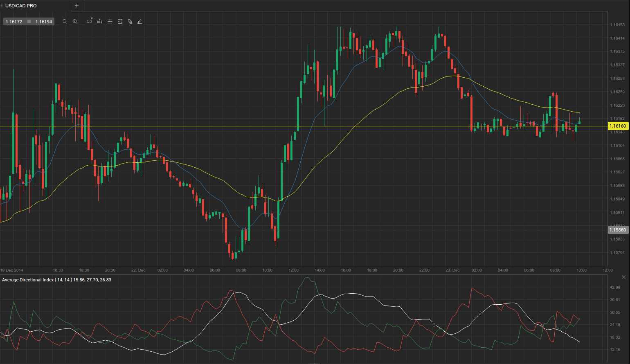Click the chart image snapshot icon
Viewport: 630px width, 364px height.
[120, 22]
